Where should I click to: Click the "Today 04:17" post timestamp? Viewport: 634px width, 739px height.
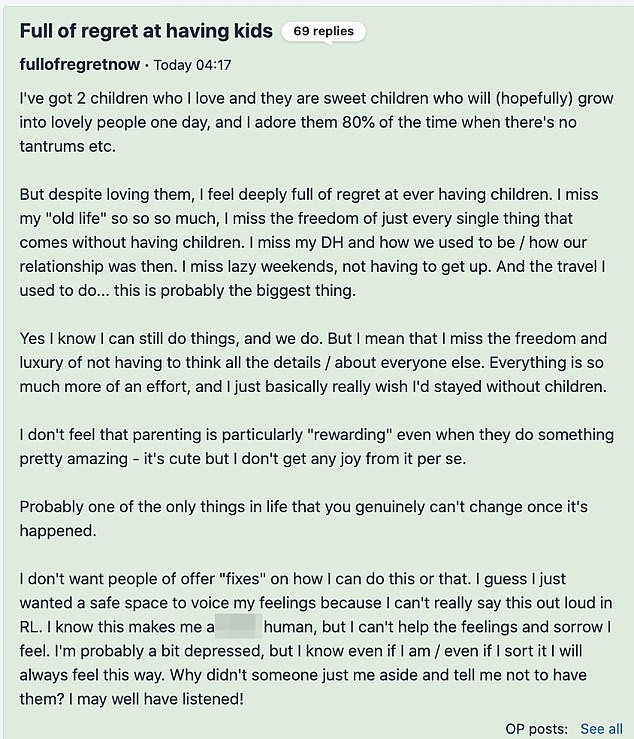[x=195, y=66]
